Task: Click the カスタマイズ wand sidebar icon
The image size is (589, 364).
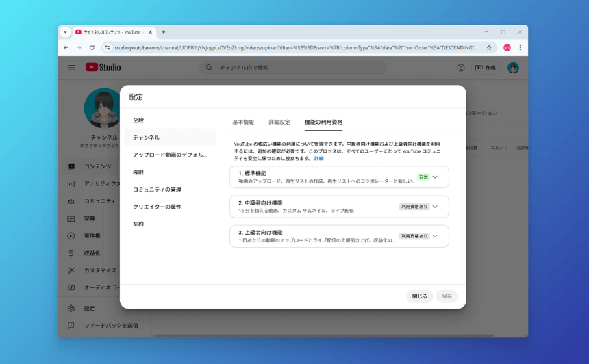Action: (x=71, y=270)
